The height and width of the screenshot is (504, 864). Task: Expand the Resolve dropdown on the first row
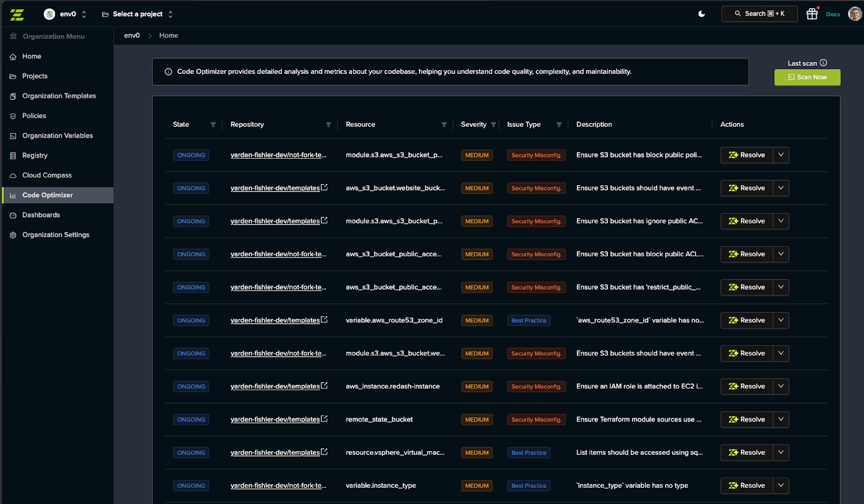[x=780, y=155]
